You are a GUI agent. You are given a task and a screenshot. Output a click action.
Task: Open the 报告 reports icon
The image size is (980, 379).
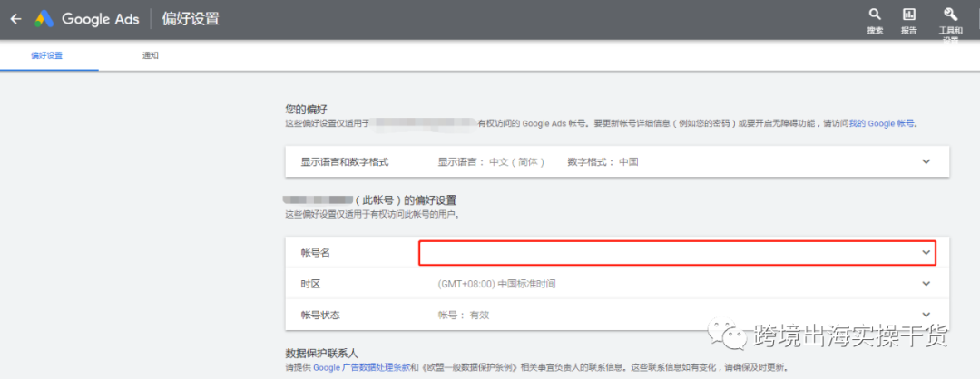click(x=908, y=21)
